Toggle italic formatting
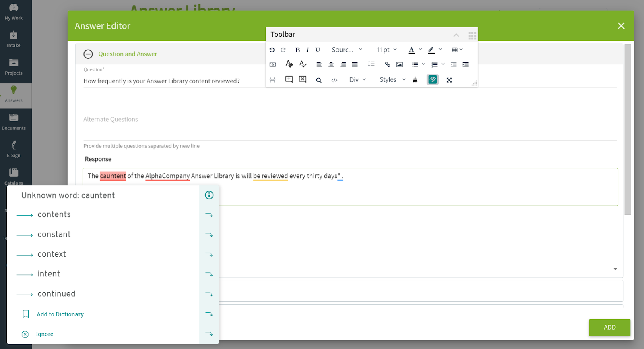Image resolution: width=644 pixels, height=349 pixels. point(308,50)
